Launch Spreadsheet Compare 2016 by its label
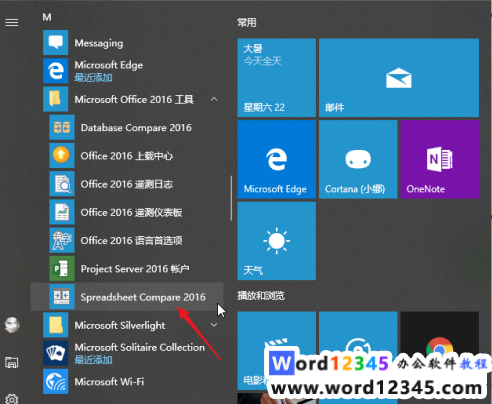The width and height of the screenshot is (492, 404). pyautogui.click(x=143, y=297)
